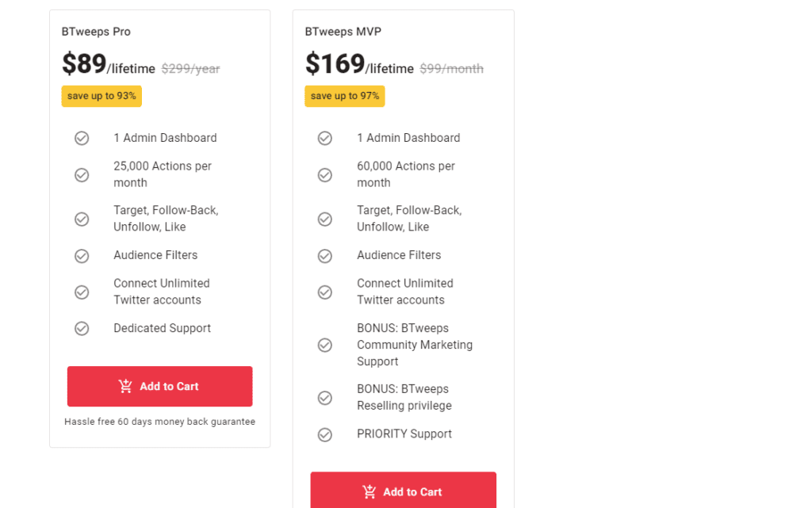The image size is (812, 508).
Task: Click the cart icon in the BTweeps MVP button
Action: click(x=369, y=491)
